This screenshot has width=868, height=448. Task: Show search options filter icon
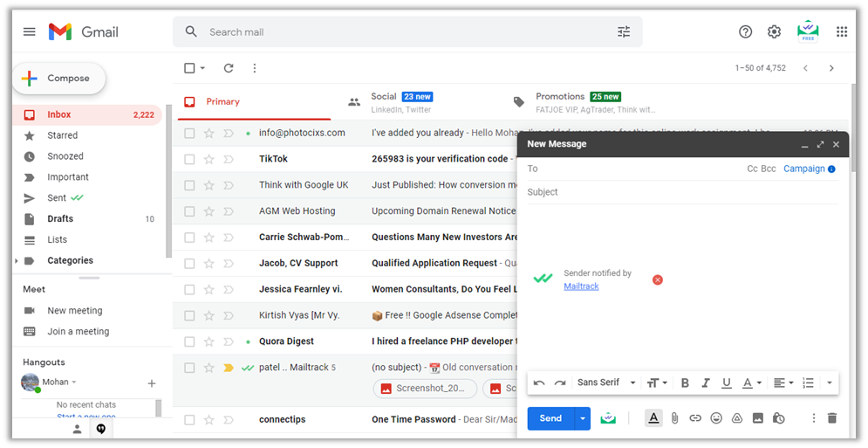[624, 31]
